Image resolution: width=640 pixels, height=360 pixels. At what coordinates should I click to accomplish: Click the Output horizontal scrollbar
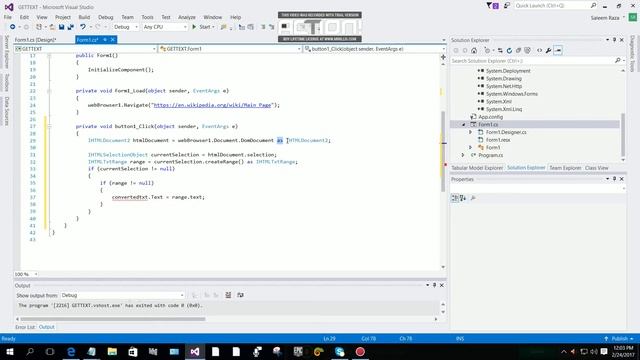113,319
